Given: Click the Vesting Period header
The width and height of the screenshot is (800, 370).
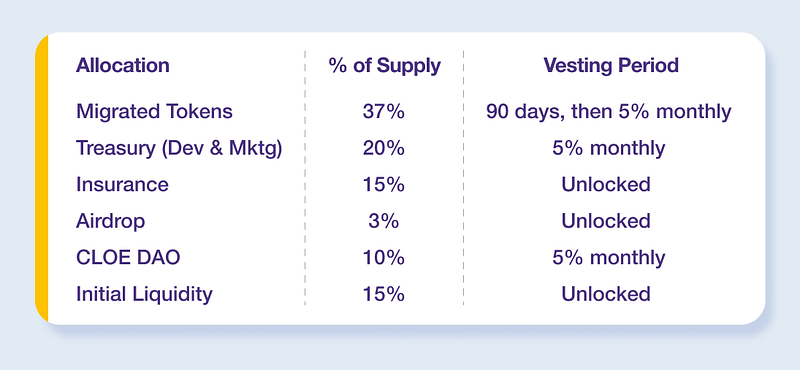Looking at the screenshot, I should [x=611, y=65].
